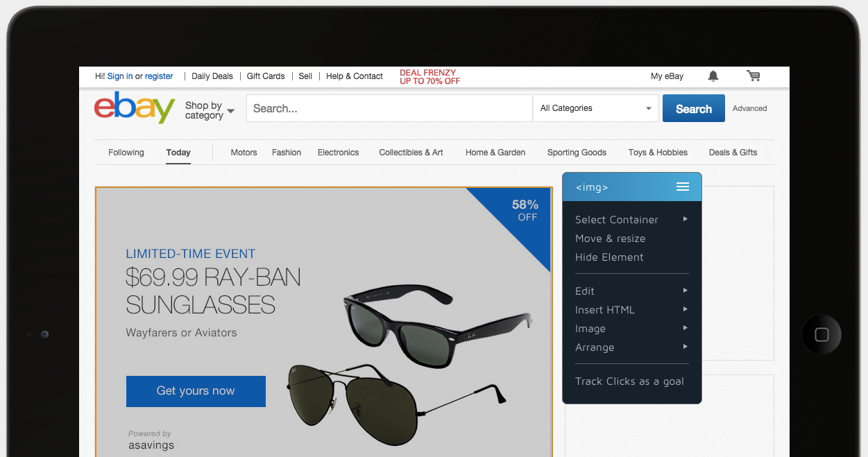Open the hamburger menu in img panel
The width and height of the screenshot is (868, 457).
[683, 187]
